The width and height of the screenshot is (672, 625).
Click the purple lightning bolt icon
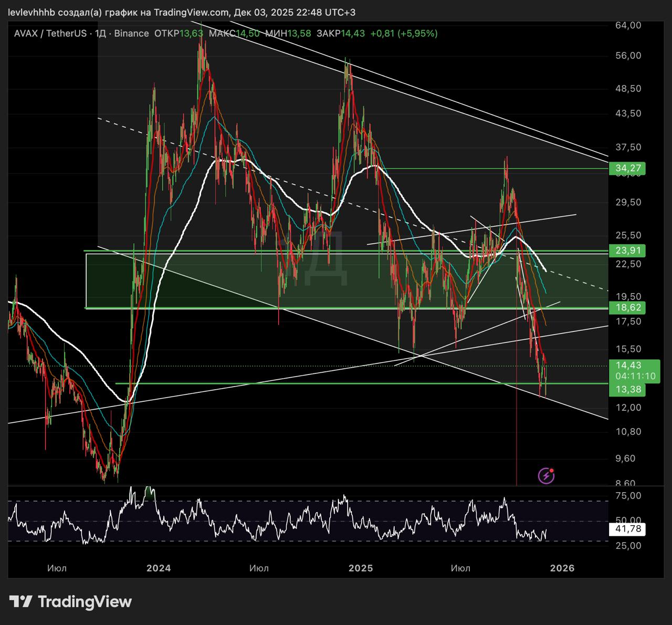[x=546, y=476]
